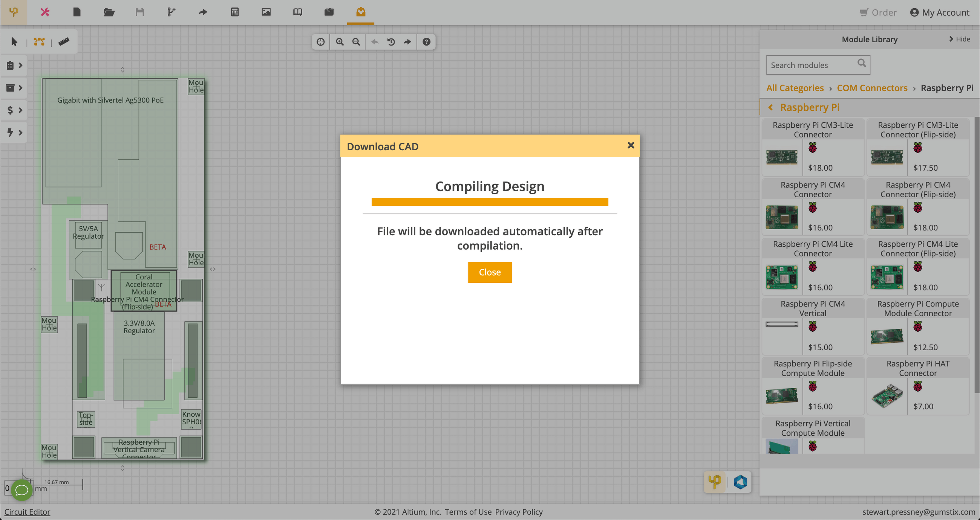Open the folder icon in top toolbar
Image resolution: width=980 pixels, height=520 pixels.
pyautogui.click(x=109, y=12)
